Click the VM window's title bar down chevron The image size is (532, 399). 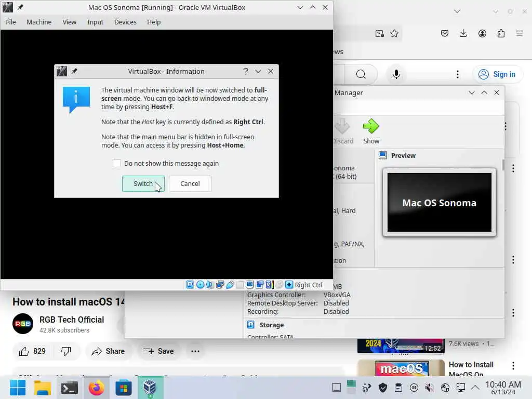tap(300, 7)
